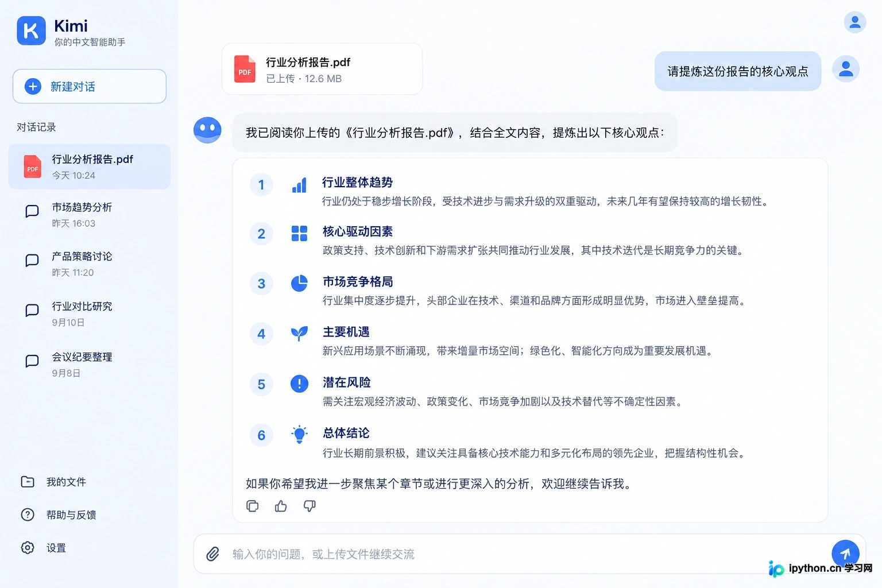Click the 对话记录 section label
The width and height of the screenshot is (882, 588).
coord(36,127)
